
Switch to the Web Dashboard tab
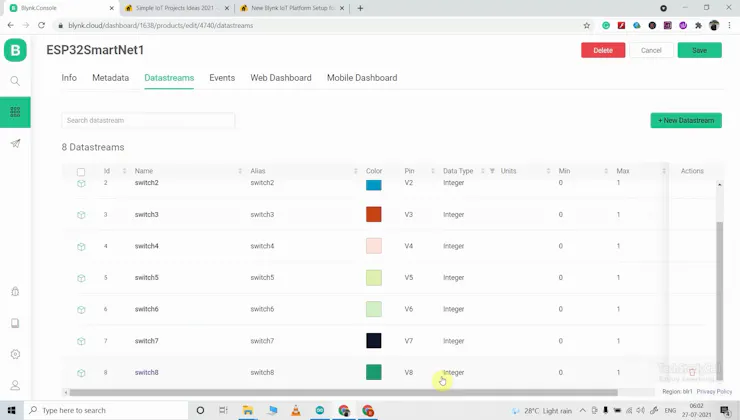click(281, 78)
